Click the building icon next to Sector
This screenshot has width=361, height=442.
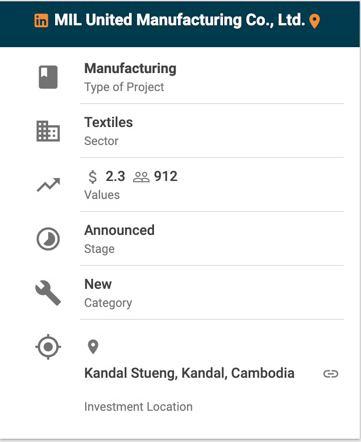coord(48,131)
